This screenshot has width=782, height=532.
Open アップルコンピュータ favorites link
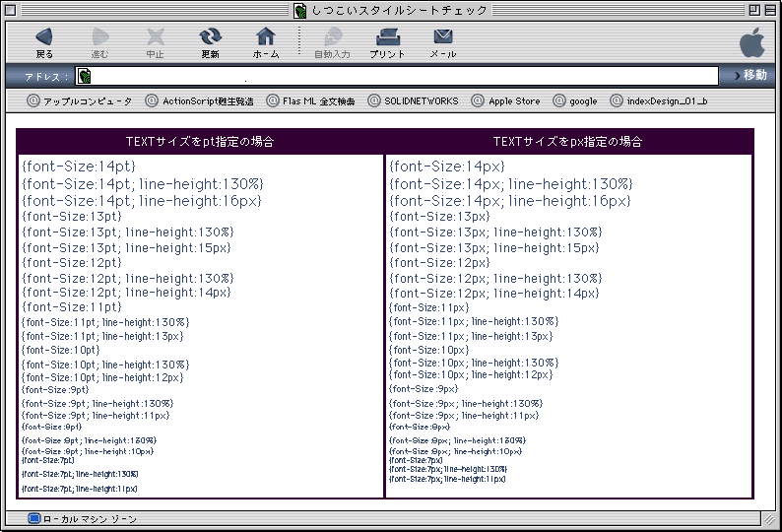click(80, 100)
